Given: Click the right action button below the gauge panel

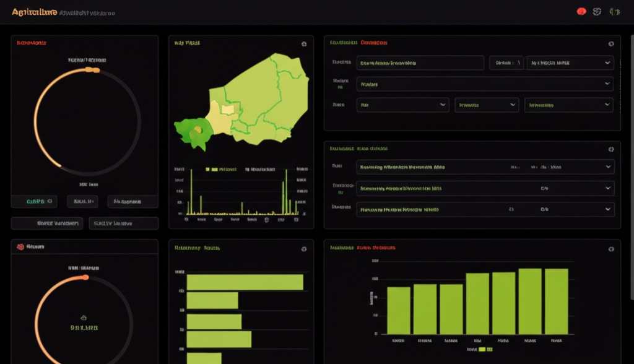Looking at the screenshot, I should (123, 223).
